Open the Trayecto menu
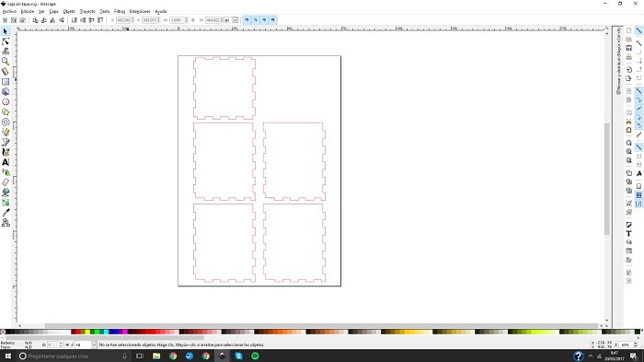Viewport: 644px width, 362px height. tap(87, 11)
